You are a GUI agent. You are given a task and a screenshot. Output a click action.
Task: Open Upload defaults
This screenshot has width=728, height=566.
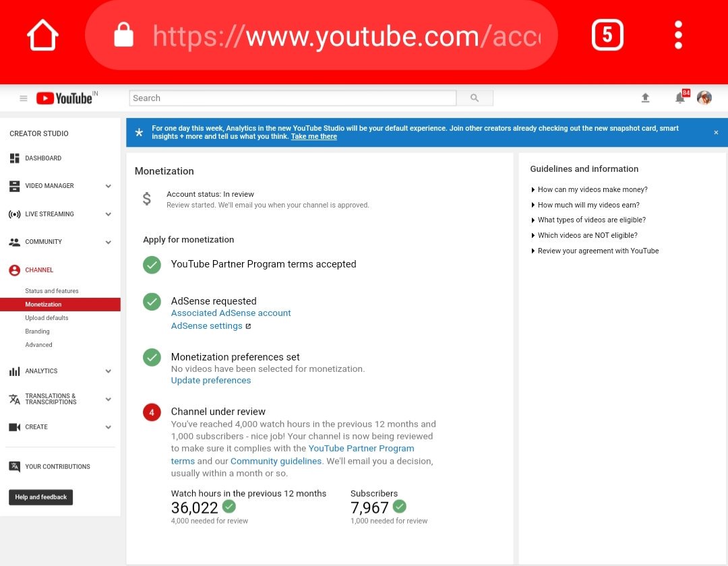coord(47,318)
